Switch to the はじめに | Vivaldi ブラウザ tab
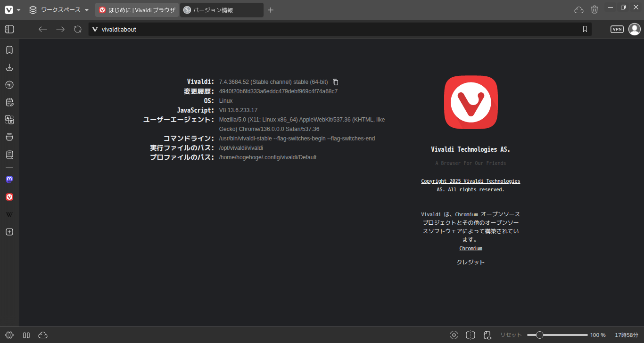Viewport: 644px width, 343px height. click(x=137, y=10)
